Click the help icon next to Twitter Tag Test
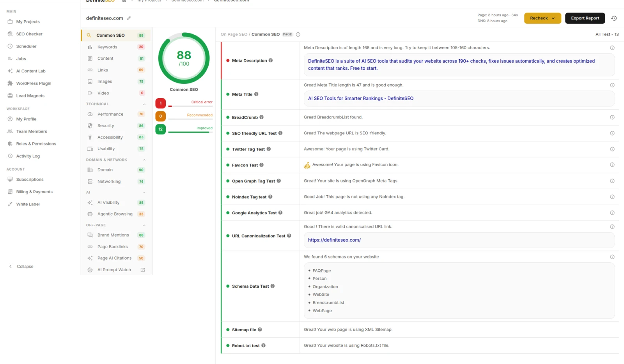Screen dimensions: 624x364 pos(269,149)
